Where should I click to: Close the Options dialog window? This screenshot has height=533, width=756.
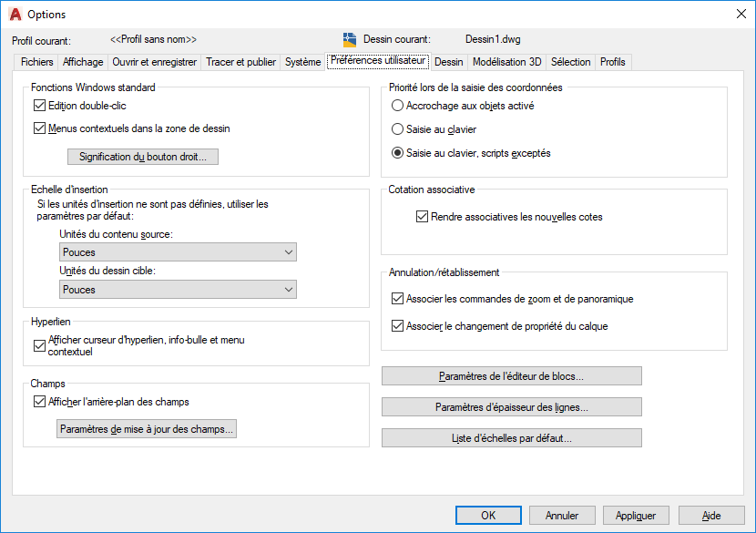[741, 15]
